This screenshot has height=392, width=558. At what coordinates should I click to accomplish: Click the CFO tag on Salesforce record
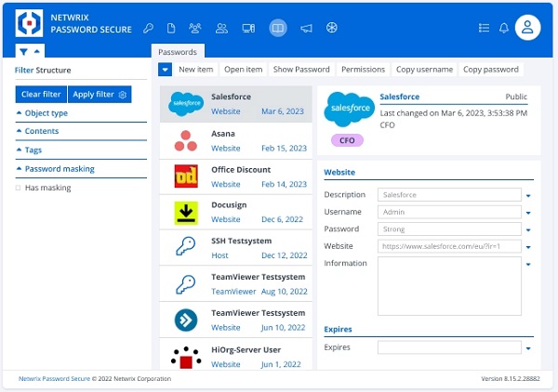tap(347, 139)
